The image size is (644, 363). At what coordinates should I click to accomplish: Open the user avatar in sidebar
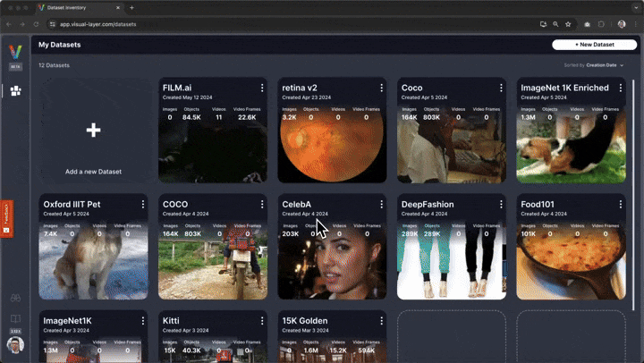15,345
